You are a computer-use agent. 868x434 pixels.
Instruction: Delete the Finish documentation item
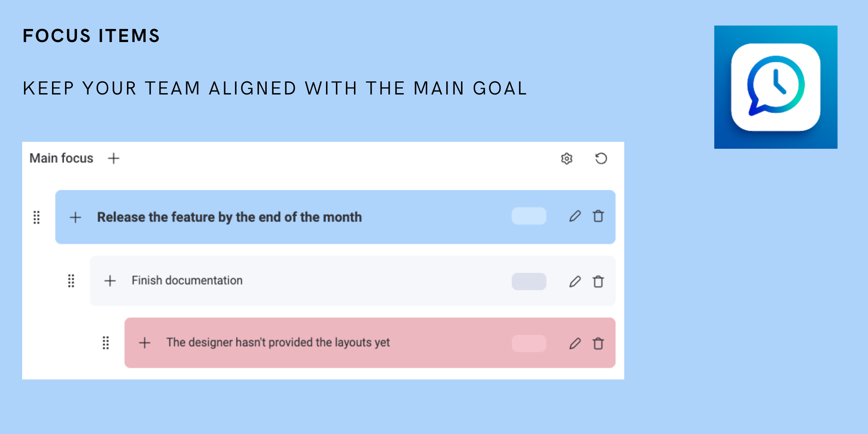pos(598,282)
